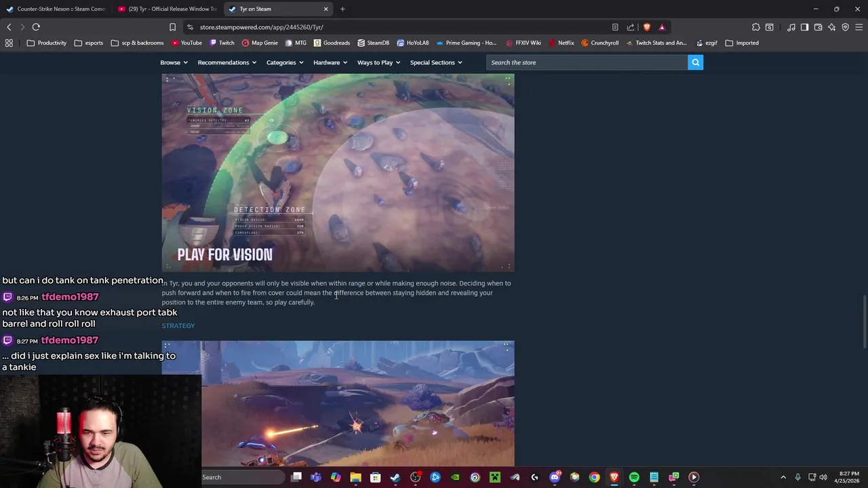This screenshot has width=868, height=488.
Task: Click the microphone icon in system tray
Action: pos(797,477)
